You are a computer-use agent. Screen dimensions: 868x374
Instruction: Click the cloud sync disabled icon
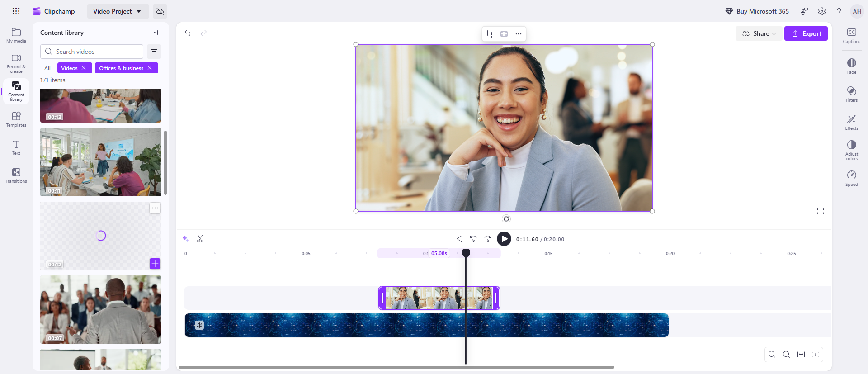click(x=160, y=11)
